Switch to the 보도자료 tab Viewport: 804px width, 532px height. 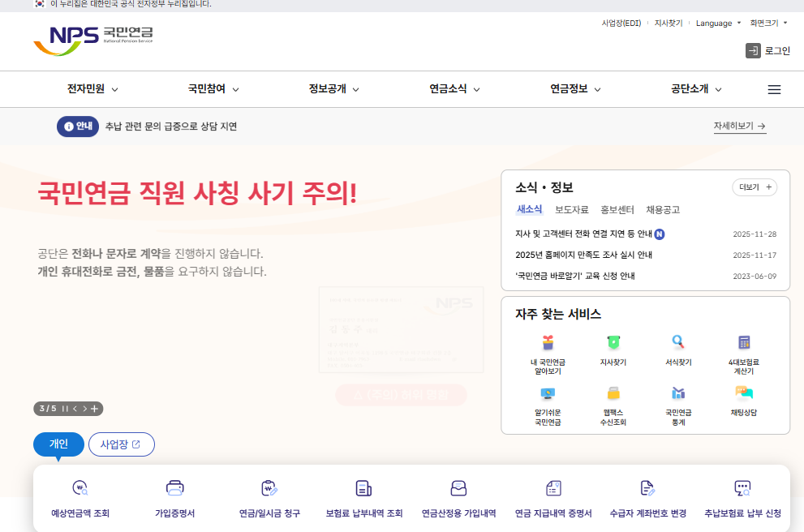pyautogui.click(x=572, y=209)
